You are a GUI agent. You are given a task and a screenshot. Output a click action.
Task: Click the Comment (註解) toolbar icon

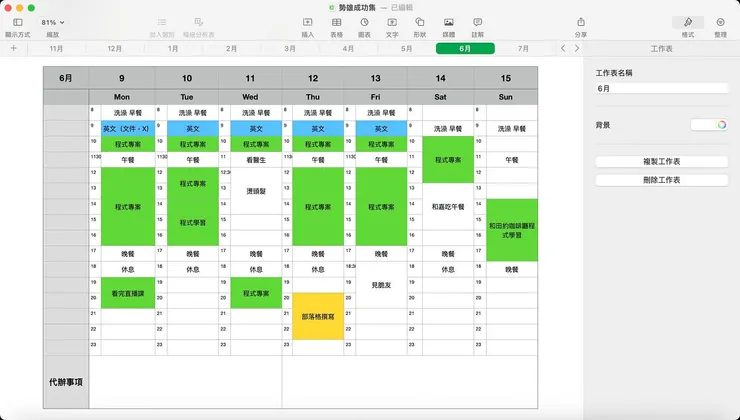tap(478, 22)
